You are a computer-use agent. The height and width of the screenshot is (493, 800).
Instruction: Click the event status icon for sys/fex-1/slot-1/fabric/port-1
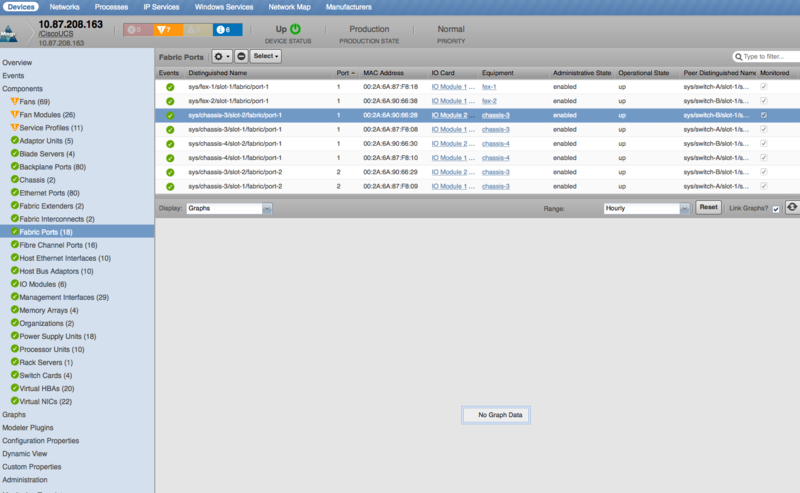[170, 87]
